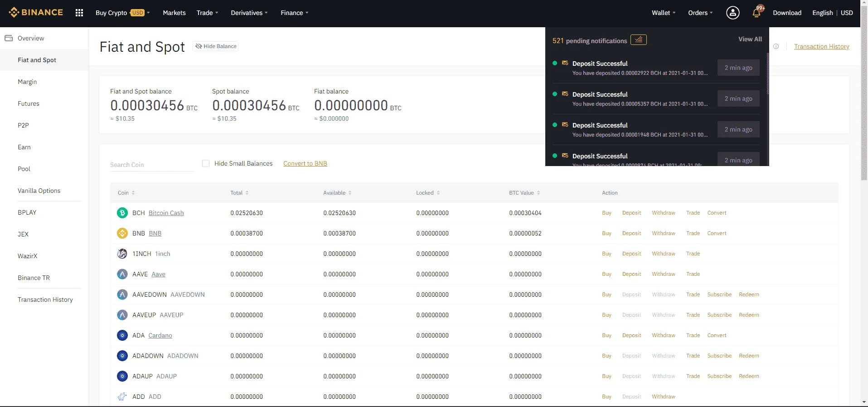Go to Overview in the sidebar
Image resolution: width=868 pixels, height=407 pixels.
[44, 38]
